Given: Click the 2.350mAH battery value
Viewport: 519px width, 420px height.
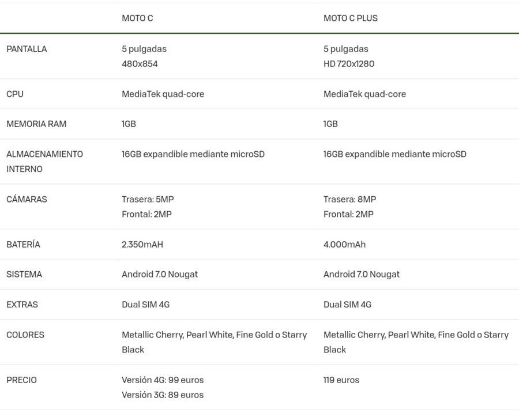Looking at the screenshot, I should (x=142, y=245).
